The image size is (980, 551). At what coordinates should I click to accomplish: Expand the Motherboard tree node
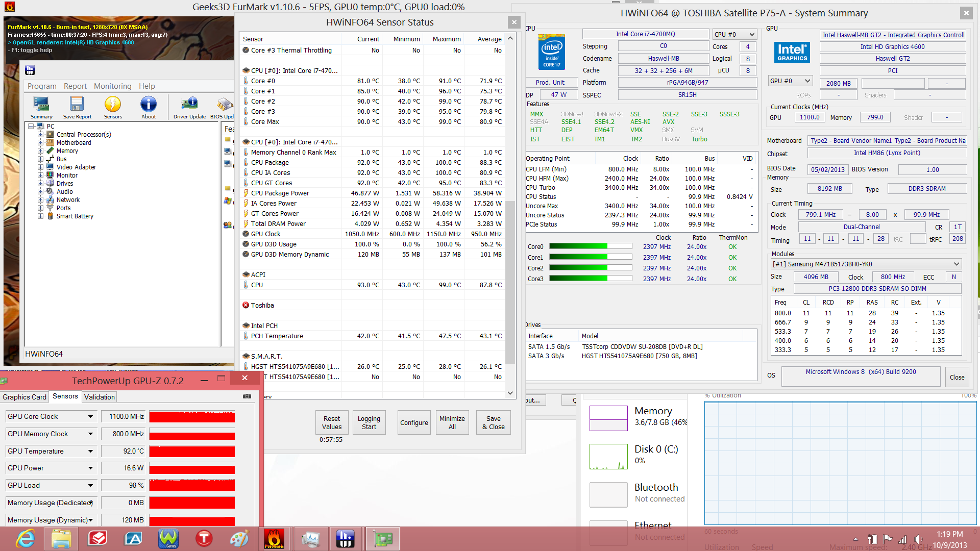coord(41,143)
